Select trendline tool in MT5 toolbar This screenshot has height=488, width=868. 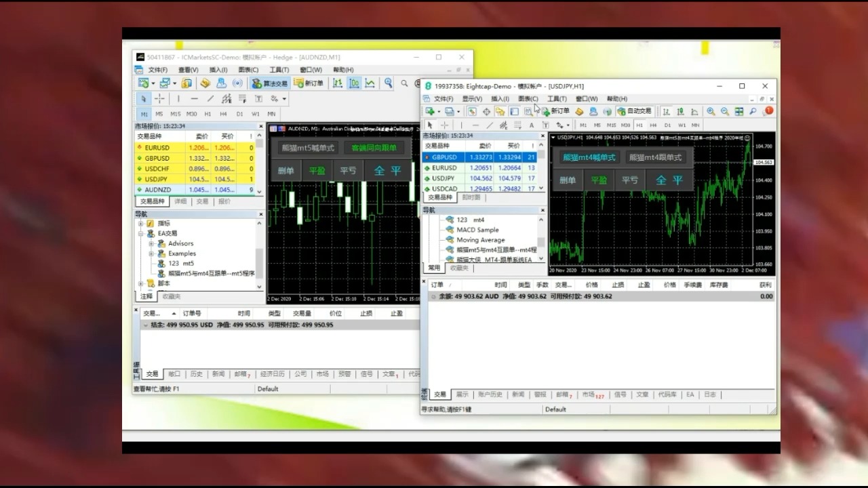210,99
